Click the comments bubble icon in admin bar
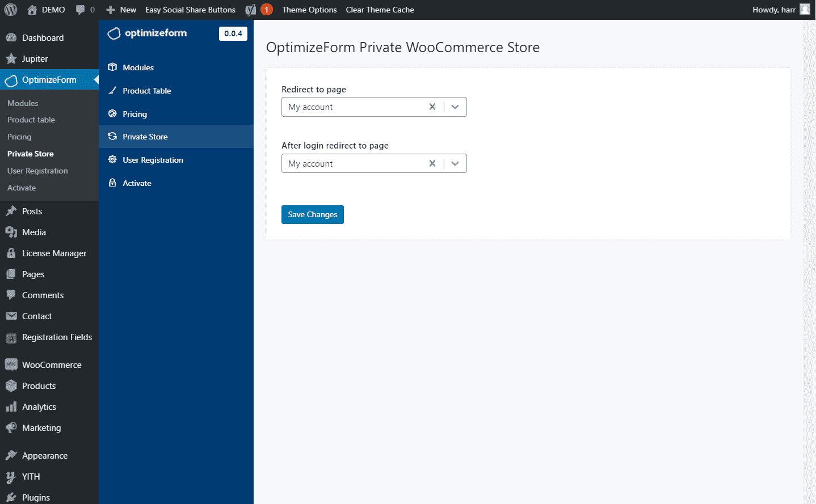Viewport: 816px width, 504px height. click(x=80, y=10)
